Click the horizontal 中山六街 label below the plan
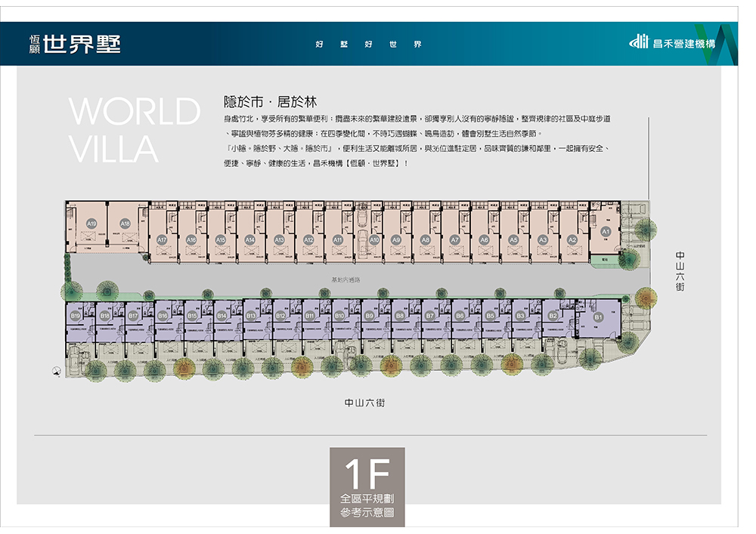 tap(364, 403)
